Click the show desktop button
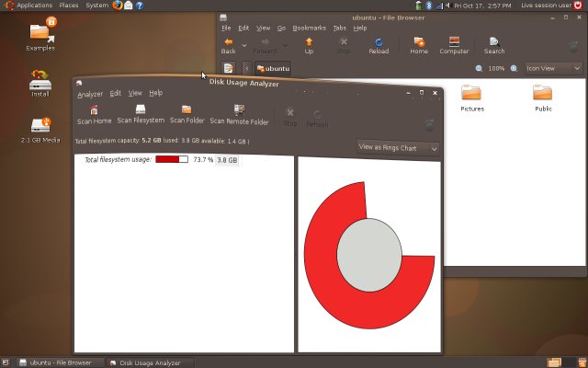The width and height of the screenshot is (588, 368). tap(6, 362)
